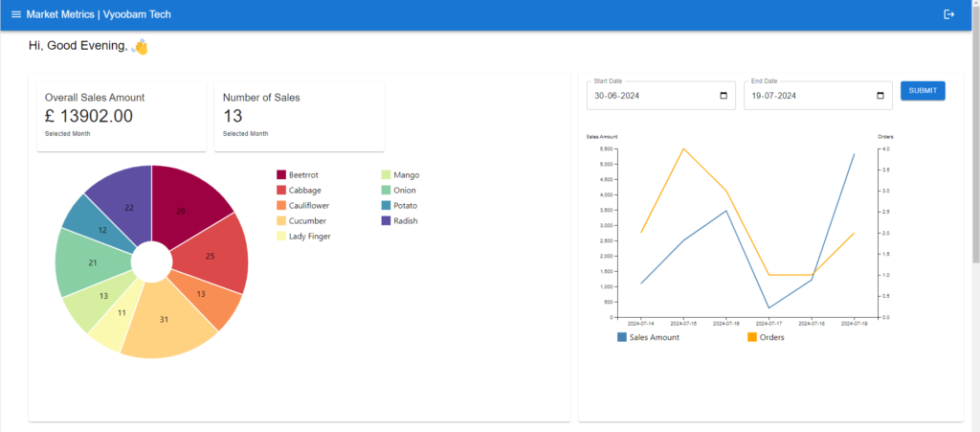Click the logout icon in header
This screenshot has width=980, height=432.
pyautogui.click(x=948, y=14)
